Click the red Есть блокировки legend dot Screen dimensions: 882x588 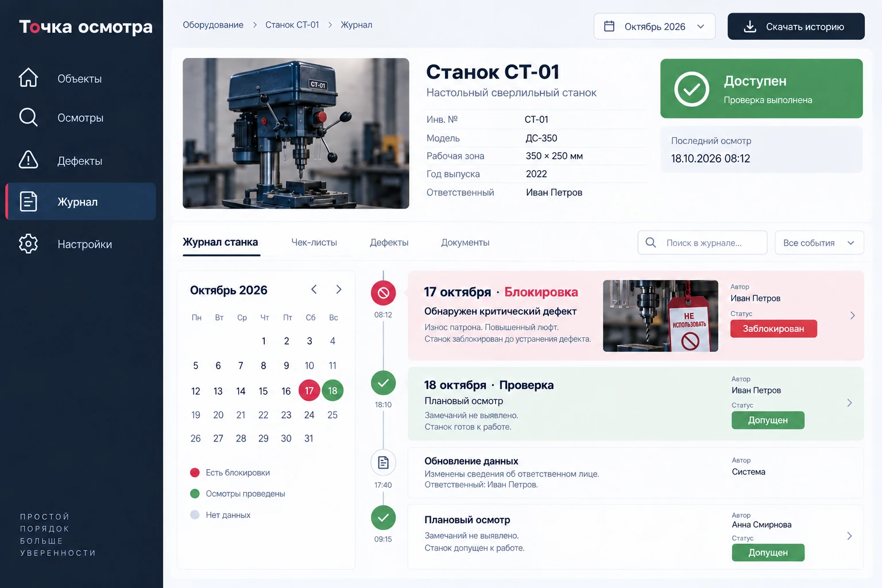tap(195, 473)
